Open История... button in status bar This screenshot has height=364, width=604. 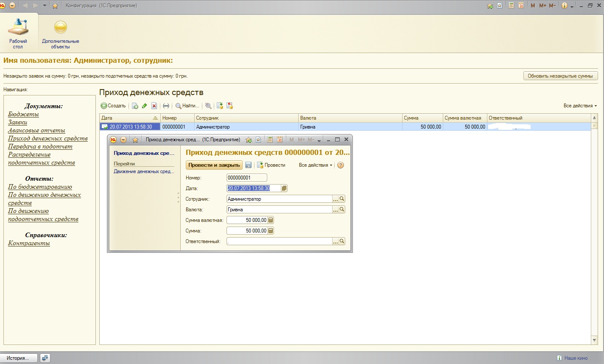[18, 358]
